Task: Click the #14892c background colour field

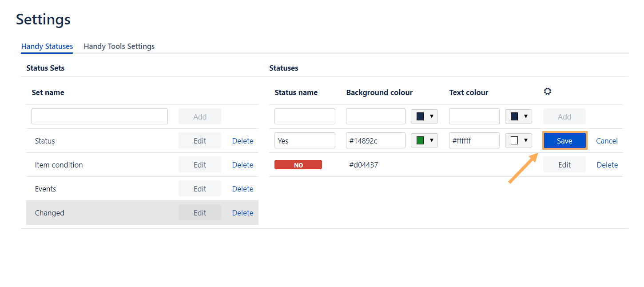Action: pos(375,141)
